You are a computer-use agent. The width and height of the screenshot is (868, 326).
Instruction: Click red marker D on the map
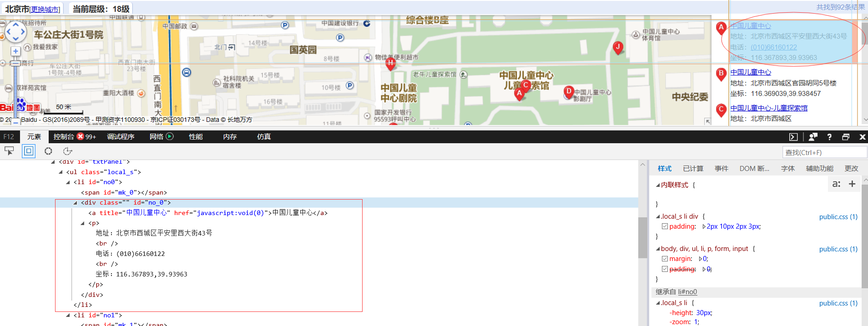(x=569, y=92)
